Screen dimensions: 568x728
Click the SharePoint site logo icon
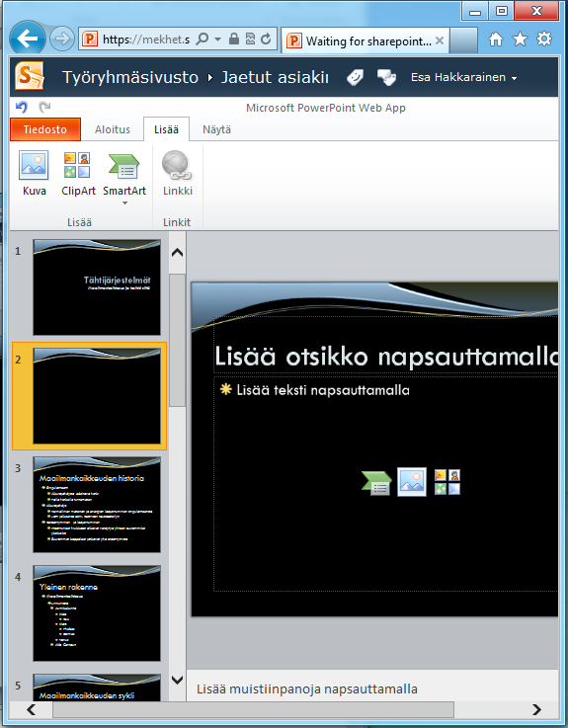click(30, 76)
